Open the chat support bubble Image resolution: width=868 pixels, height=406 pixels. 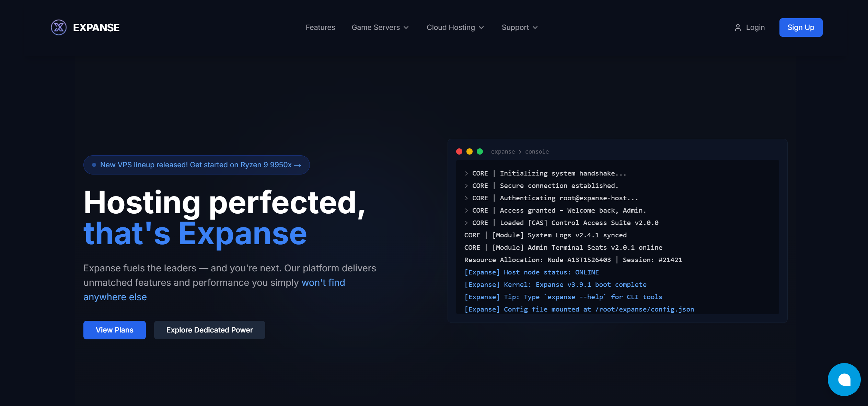pos(844,380)
